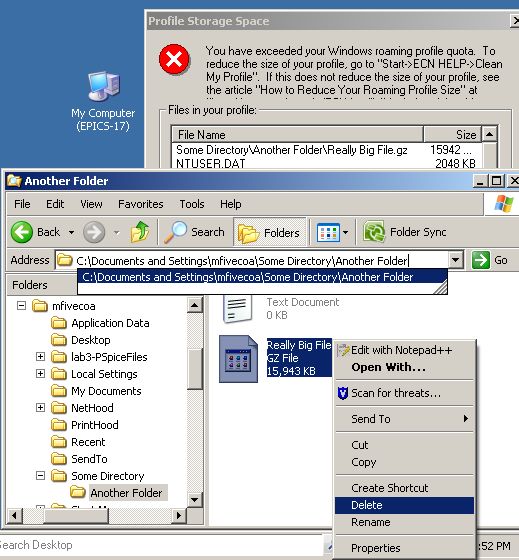Viewport: 519px width, 560px height.
Task: Select Really Big File.gz row in profile list
Action: pos(326,150)
